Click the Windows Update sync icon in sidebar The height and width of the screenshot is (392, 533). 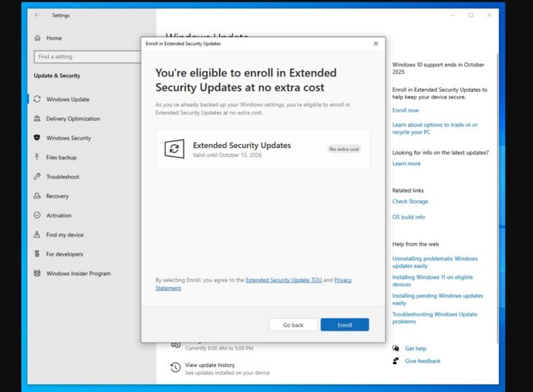coord(37,99)
